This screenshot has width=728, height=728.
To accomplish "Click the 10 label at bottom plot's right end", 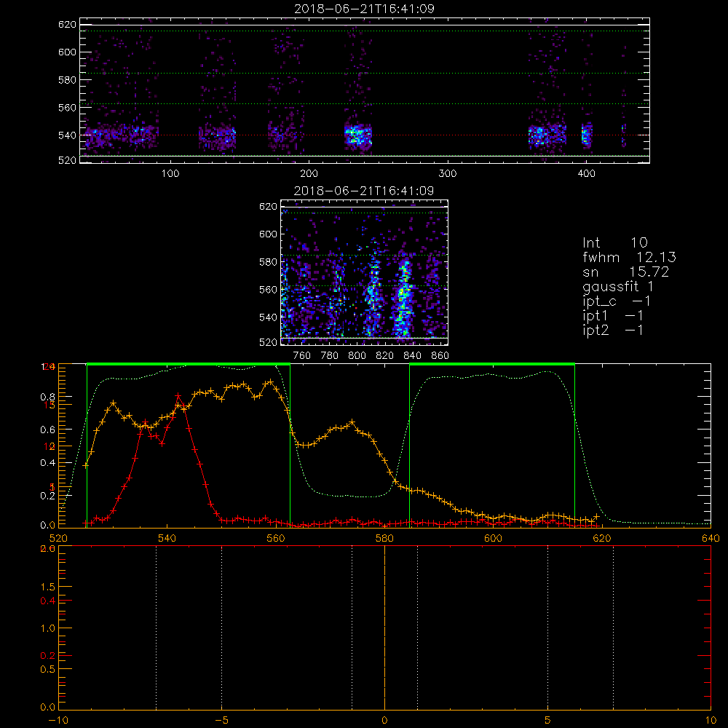I will click(711, 721).
